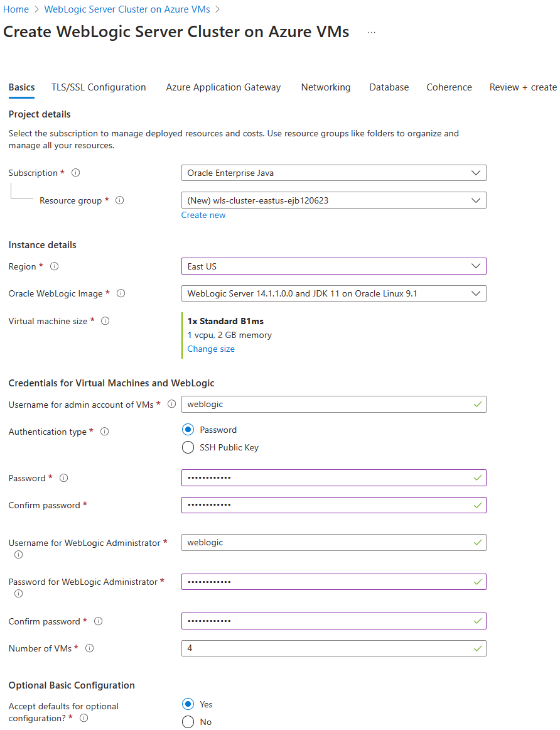This screenshot has width=560, height=730.
Task: Click the info icon next to Subscription
Action: point(76,173)
